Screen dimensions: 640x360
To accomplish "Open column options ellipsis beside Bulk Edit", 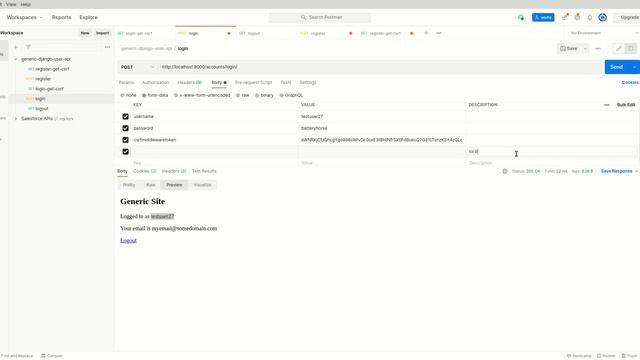I will (x=607, y=105).
